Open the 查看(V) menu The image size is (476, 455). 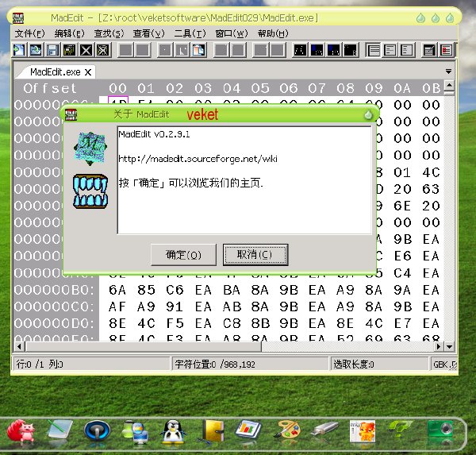pyautogui.click(x=149, y=33)
